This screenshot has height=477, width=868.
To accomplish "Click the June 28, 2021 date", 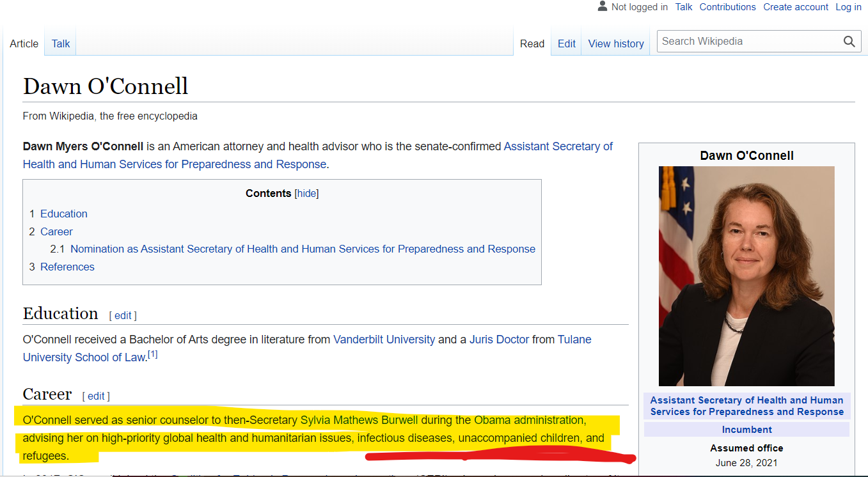I will tap(746, 462).
